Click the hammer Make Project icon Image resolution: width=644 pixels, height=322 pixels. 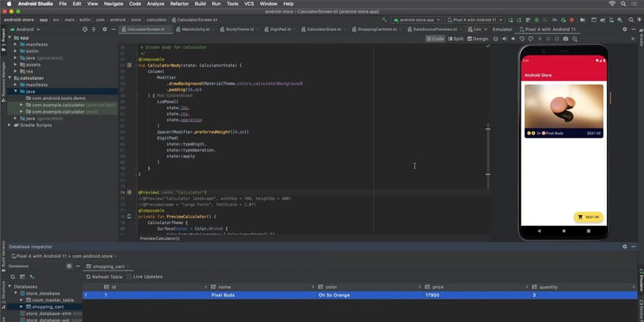click(x=384, y=20)
